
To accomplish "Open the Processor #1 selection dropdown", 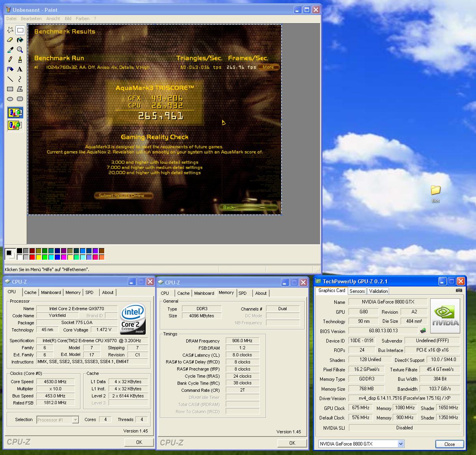I will [75, 420].
